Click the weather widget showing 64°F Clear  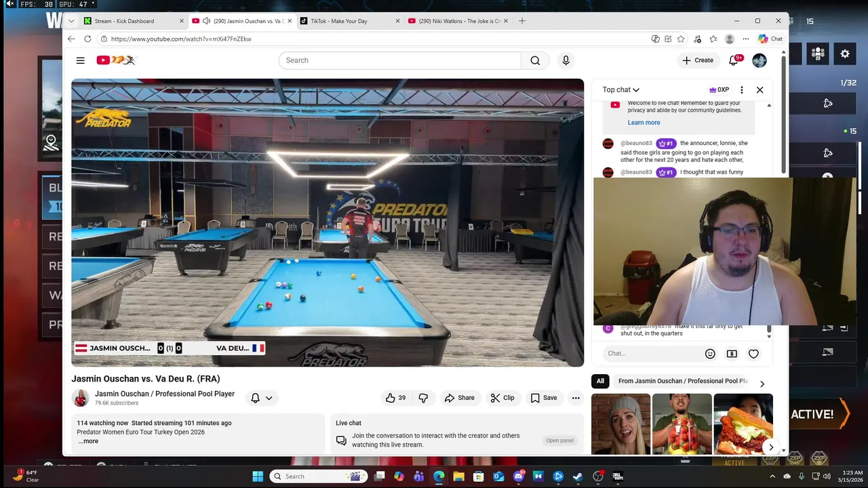point(26,476)
